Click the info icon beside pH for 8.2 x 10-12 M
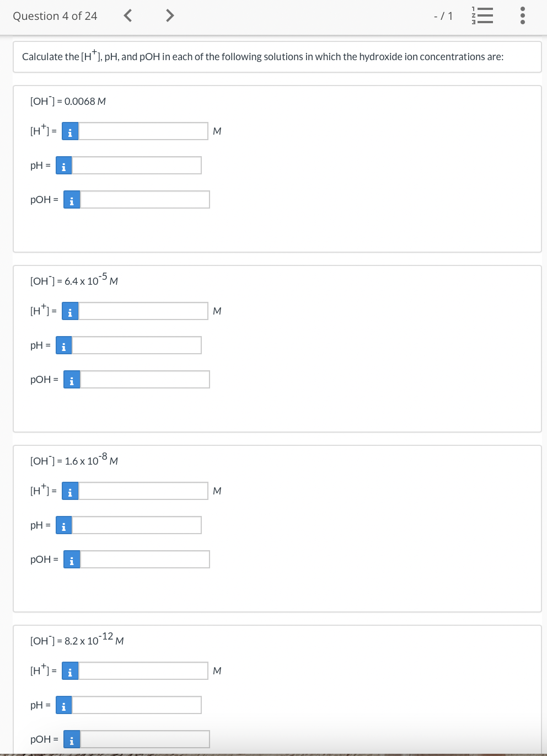 (x=63, y=705)
